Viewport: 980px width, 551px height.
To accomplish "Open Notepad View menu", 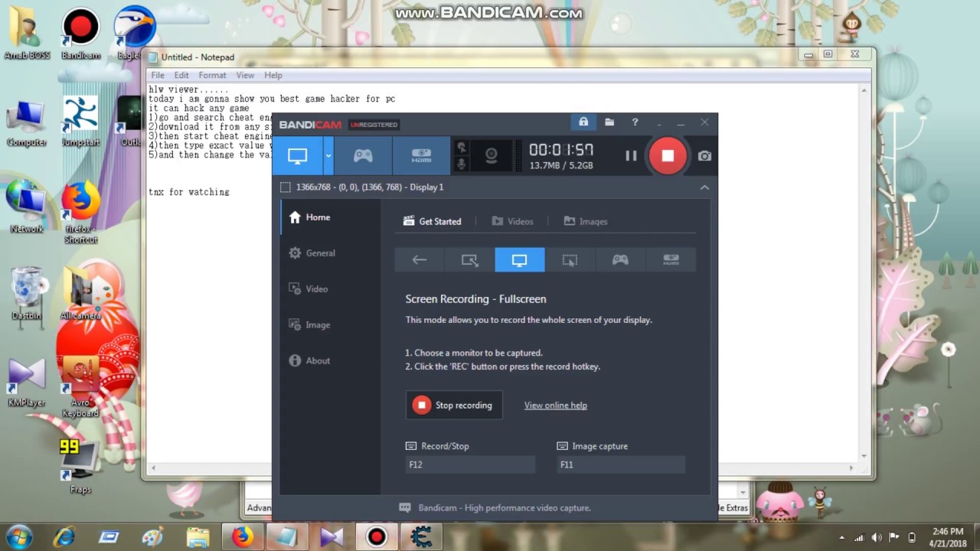I will (245, 75).
